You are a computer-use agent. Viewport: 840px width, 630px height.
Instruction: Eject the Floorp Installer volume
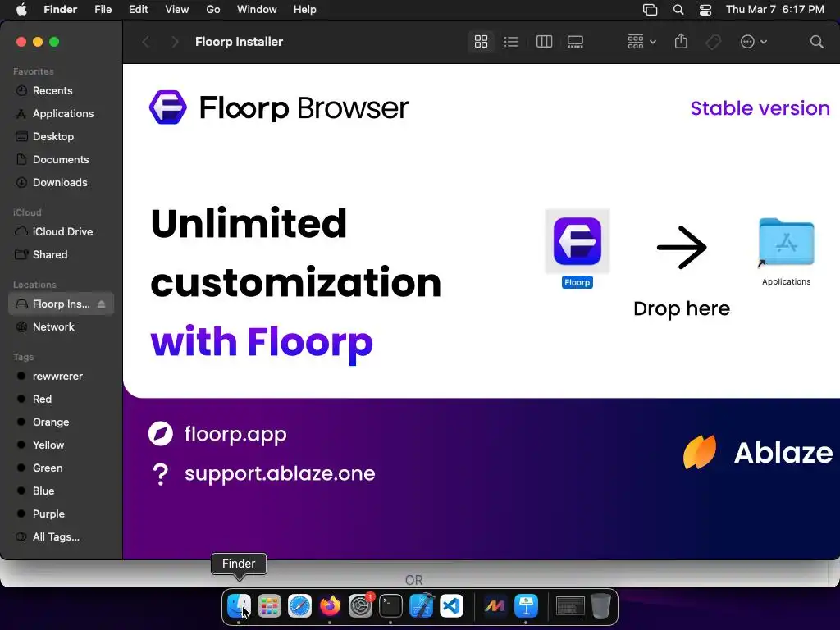(x=101, y=304)
